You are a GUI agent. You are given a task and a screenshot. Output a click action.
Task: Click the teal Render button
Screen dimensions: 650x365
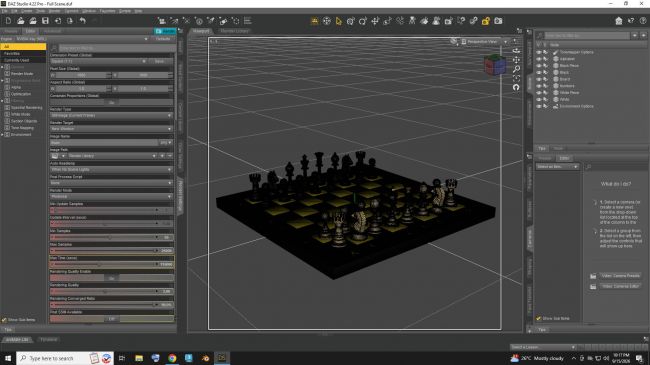[165, 31]
